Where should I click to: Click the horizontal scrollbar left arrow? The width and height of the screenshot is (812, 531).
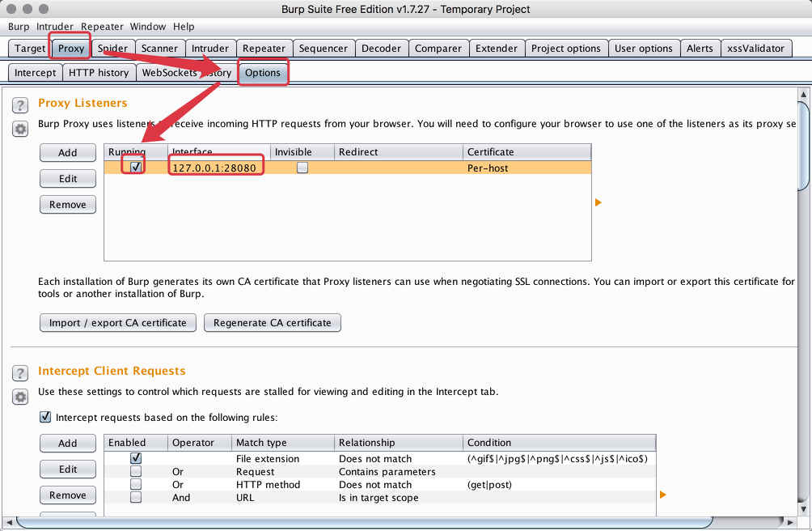tap(9, 522)
